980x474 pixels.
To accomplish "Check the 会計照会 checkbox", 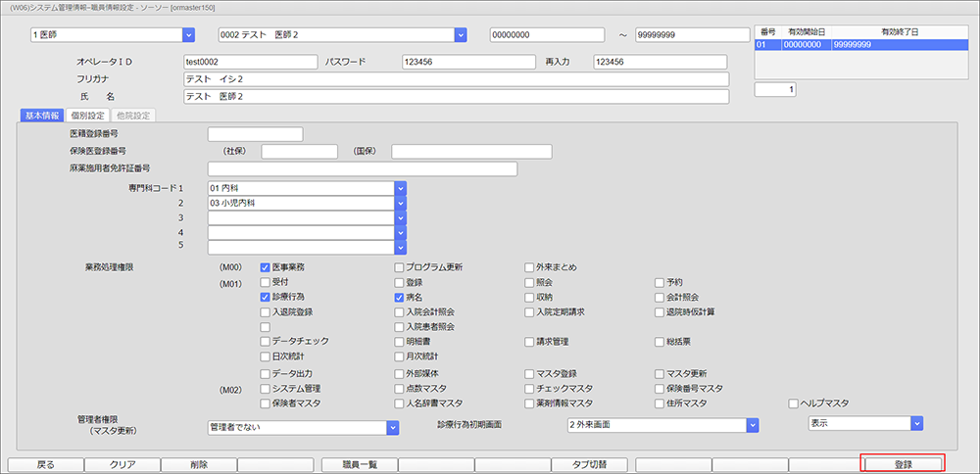I will coord(660,298).
